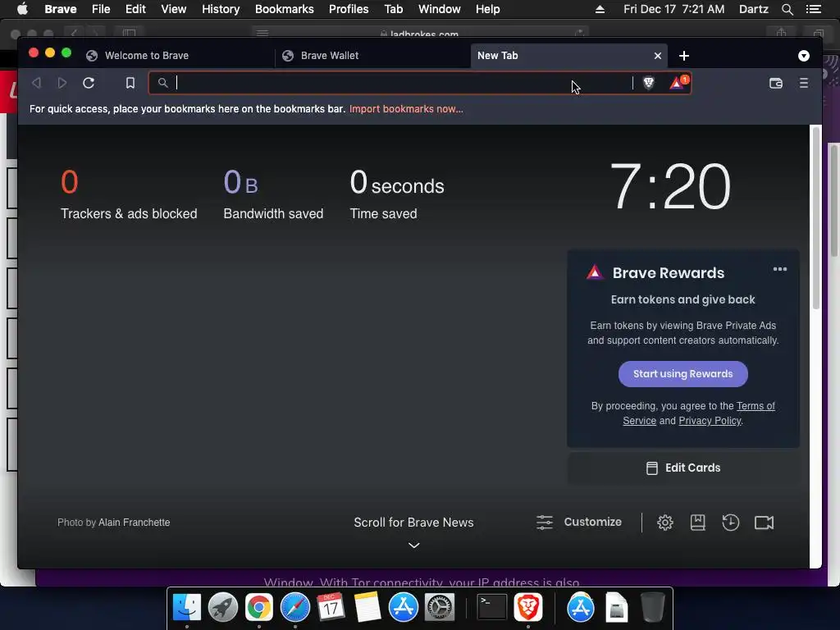The width and height of the screenshot is (840, 630).
Task: Reload the current page
Action: pyautogui.click(x=89, y=83)
